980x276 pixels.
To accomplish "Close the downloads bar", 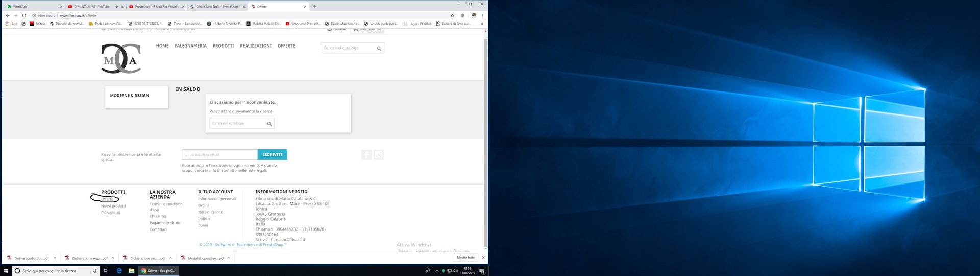I will [483, 257].
